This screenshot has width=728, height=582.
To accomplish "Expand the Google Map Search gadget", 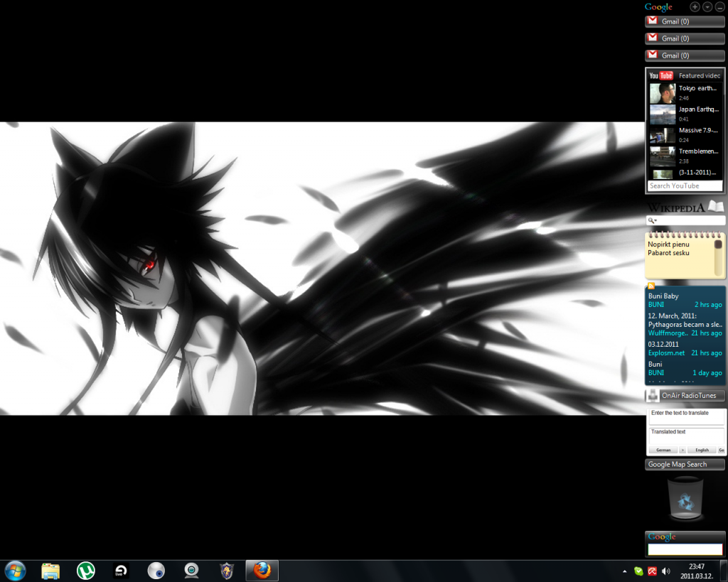I will tap(685, 465).
